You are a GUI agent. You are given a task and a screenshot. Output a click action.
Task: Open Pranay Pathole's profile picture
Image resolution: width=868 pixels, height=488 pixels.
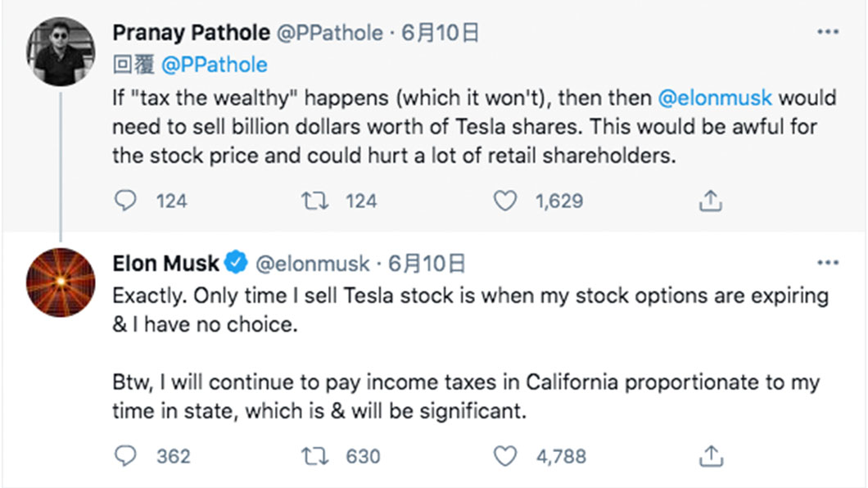pos(61,52)
